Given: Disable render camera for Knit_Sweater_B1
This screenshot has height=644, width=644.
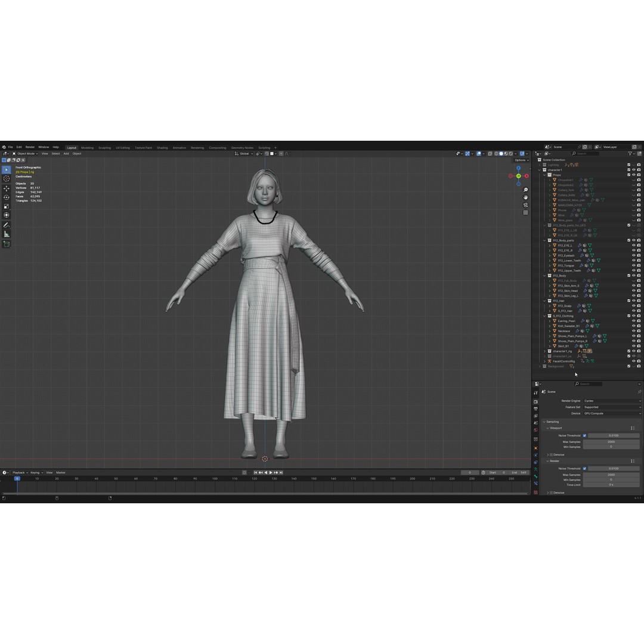Looking at the screenshot, I should [639, 326].
